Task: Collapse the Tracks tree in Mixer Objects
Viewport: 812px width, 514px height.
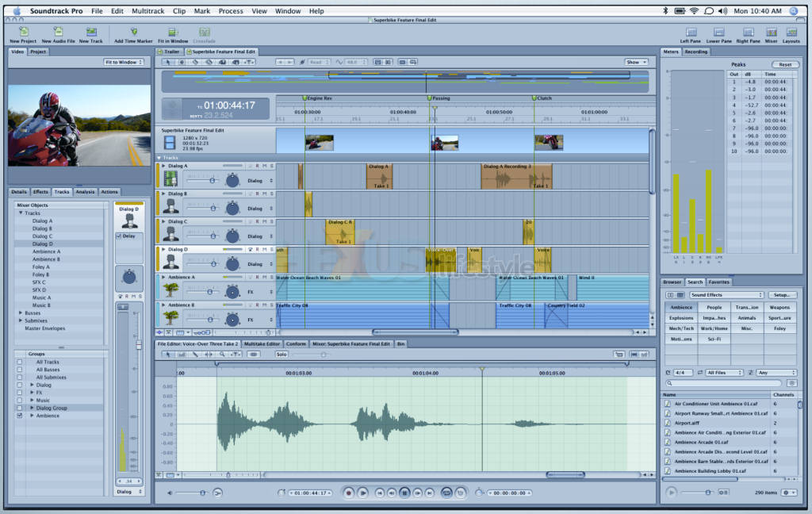Action: click(x=21, y=213)
